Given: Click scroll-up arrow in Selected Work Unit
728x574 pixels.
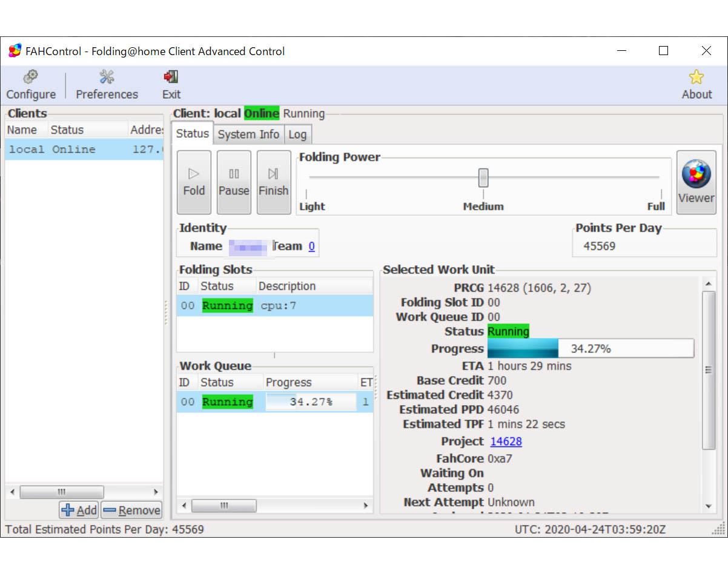Looking at the screenshot, I should pyautogui.click(x=709, y=283).
